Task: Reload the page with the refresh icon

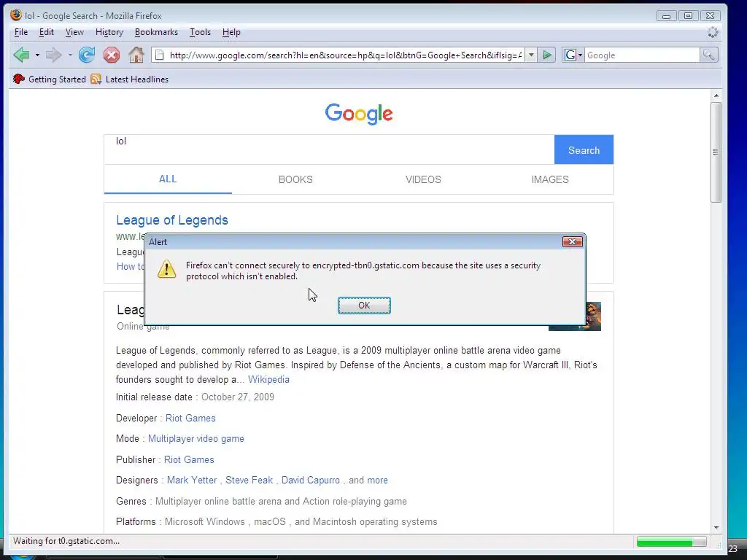Action: click(87, 55)
